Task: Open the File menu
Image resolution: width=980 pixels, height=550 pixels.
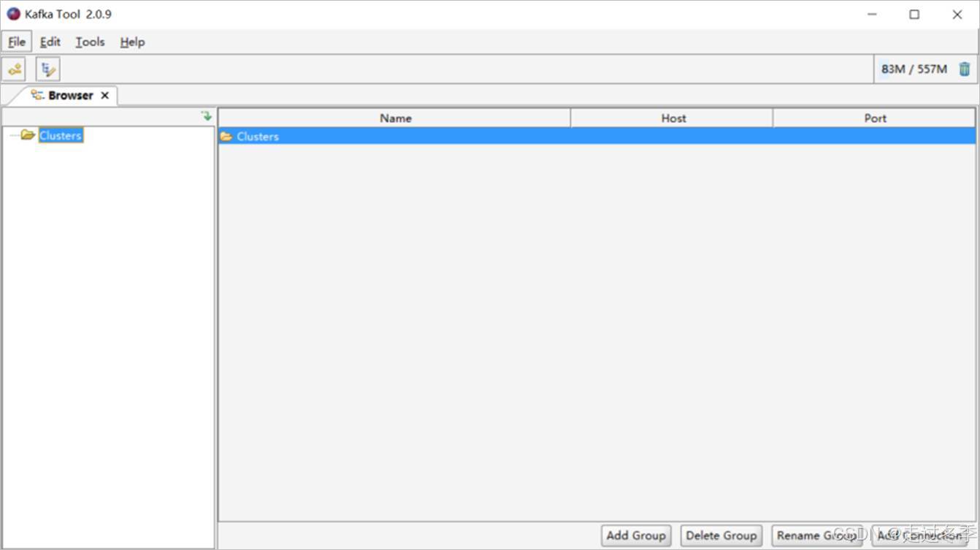Action: [17, 42]
